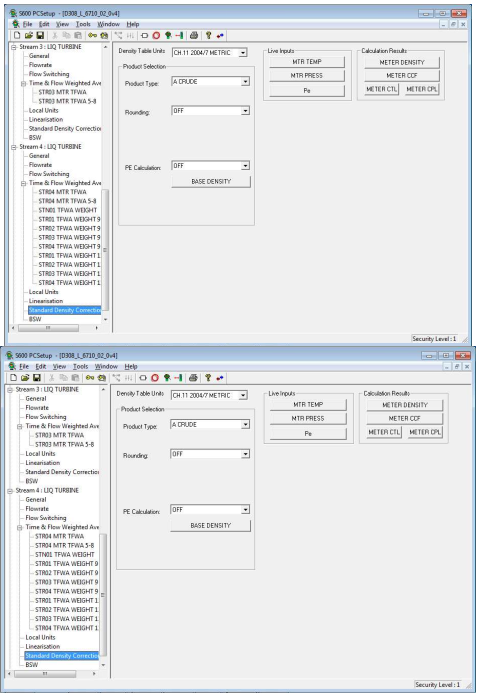Click the yellow question mark help icon in the top window
480x695 pixels.
click(x=208, y=35)
